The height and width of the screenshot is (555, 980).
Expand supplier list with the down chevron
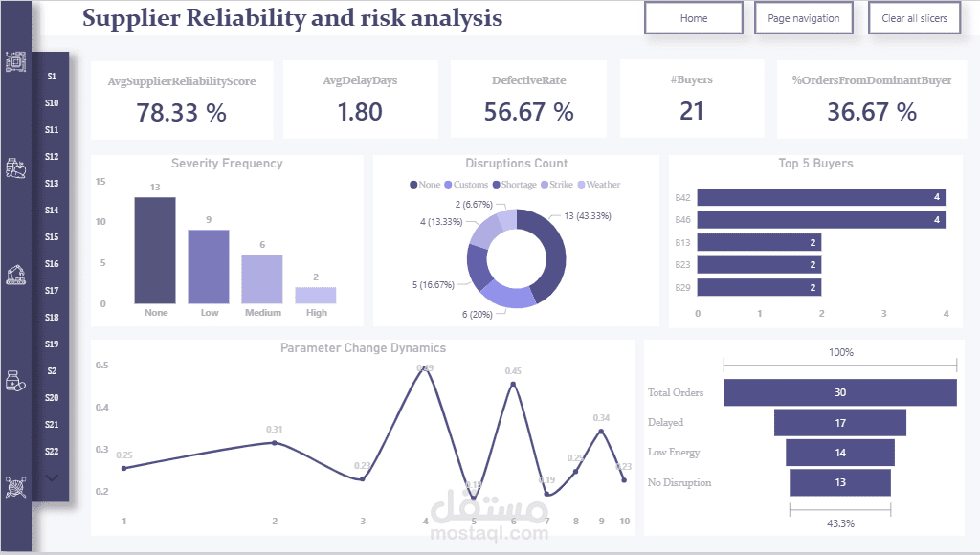tap(52, 478)
